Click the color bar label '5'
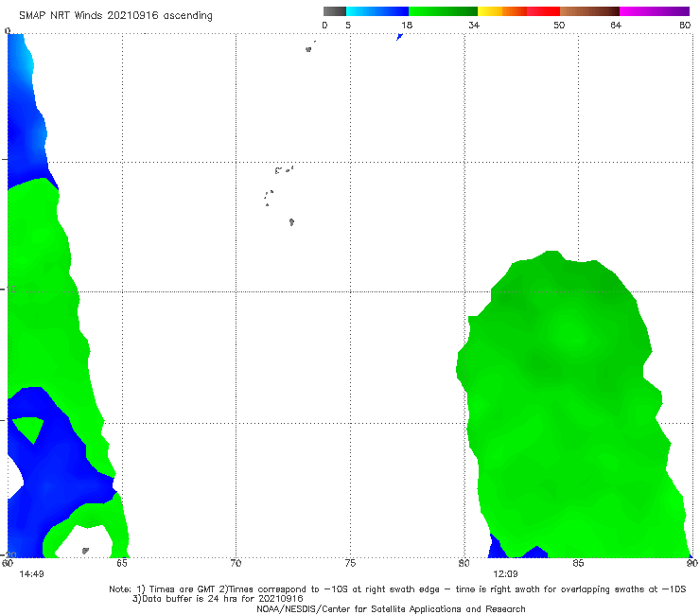 [348, 26]
